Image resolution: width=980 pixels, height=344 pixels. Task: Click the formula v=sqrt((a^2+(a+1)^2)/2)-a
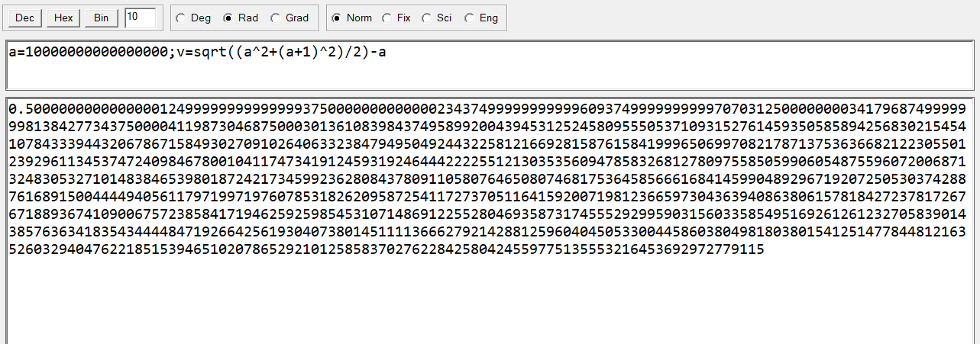[280, 53]
